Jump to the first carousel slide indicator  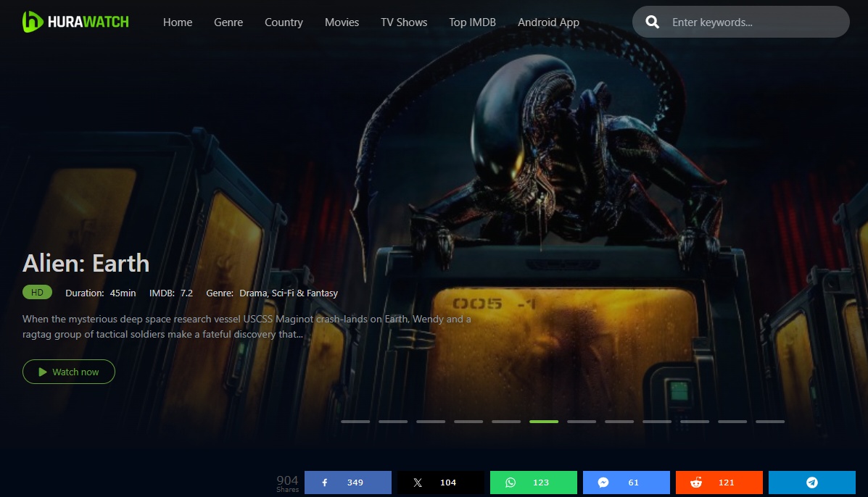click(x=355, y=421)
